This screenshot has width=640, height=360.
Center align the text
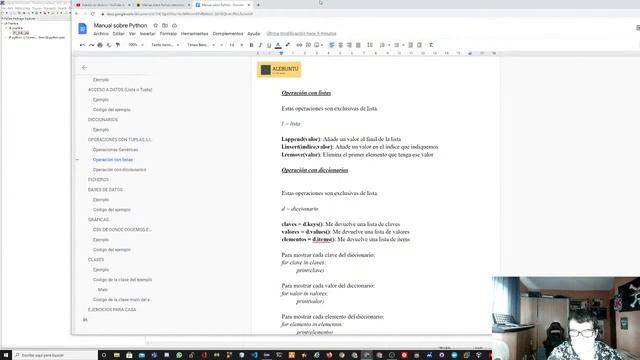[340, 45]
